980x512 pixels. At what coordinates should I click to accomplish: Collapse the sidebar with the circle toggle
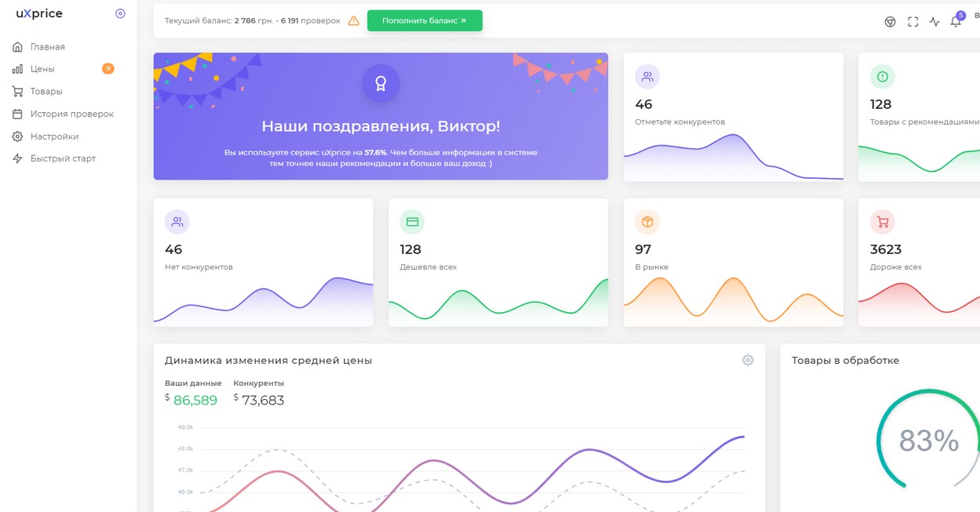tap(120, 13)
